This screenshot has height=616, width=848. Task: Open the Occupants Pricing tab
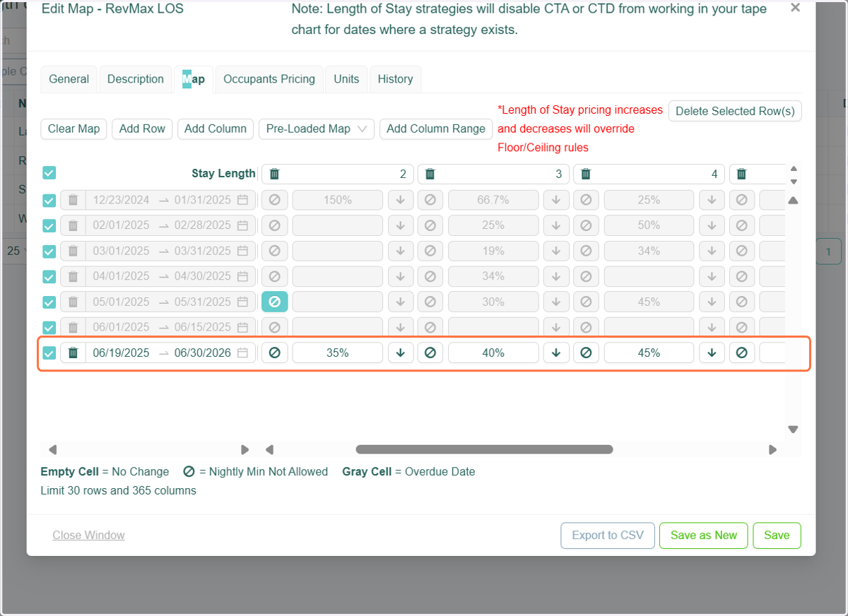[x=269, y=79]
